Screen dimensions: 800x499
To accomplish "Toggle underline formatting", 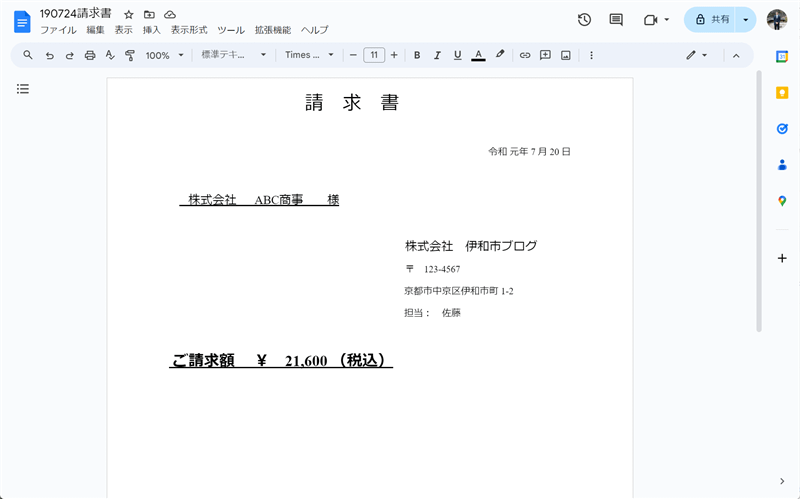I will [x=457, y=55].
